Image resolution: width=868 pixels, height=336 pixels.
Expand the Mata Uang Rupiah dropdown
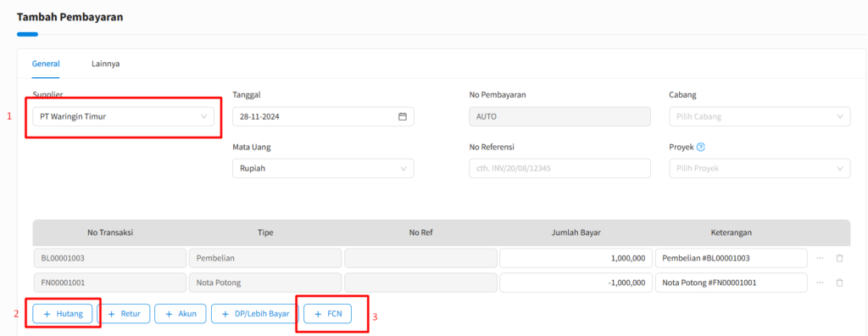(x=323, y=169)
